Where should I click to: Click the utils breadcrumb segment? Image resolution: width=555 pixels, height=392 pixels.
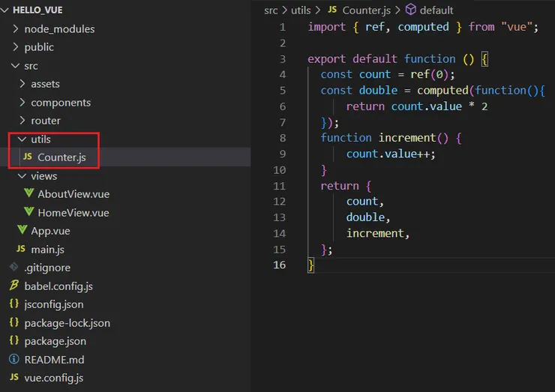click(301, 10)
